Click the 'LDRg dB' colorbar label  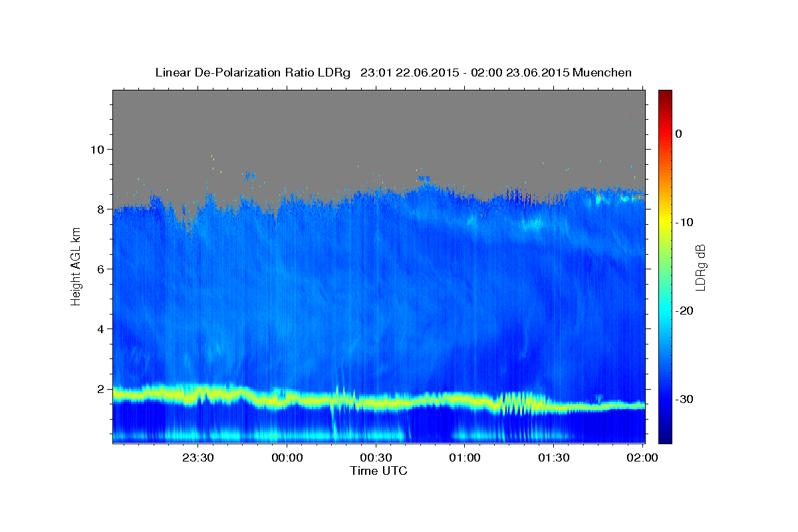pyautogui.click(x=700, y=267)
